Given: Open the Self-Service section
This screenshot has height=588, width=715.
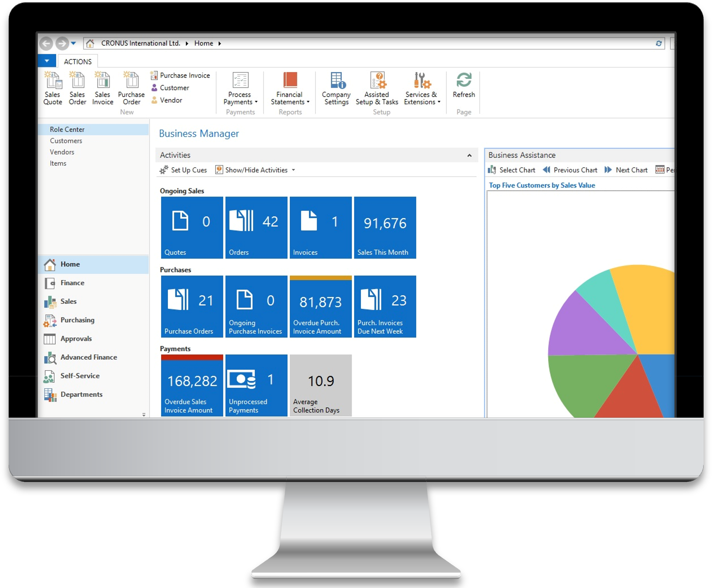Looking at the screenshot, I should [94, 376].
